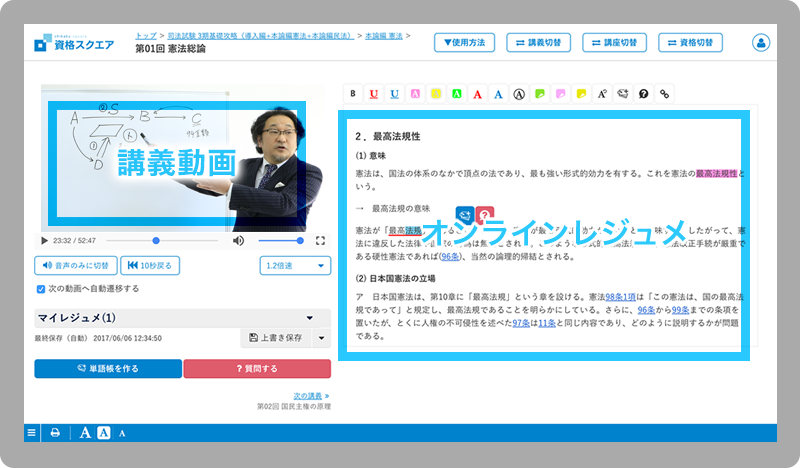The height and width of the screenshot is (468, 800).
Task: Apply bold formatting from the resume toolbar
Action: pos(352,93)
